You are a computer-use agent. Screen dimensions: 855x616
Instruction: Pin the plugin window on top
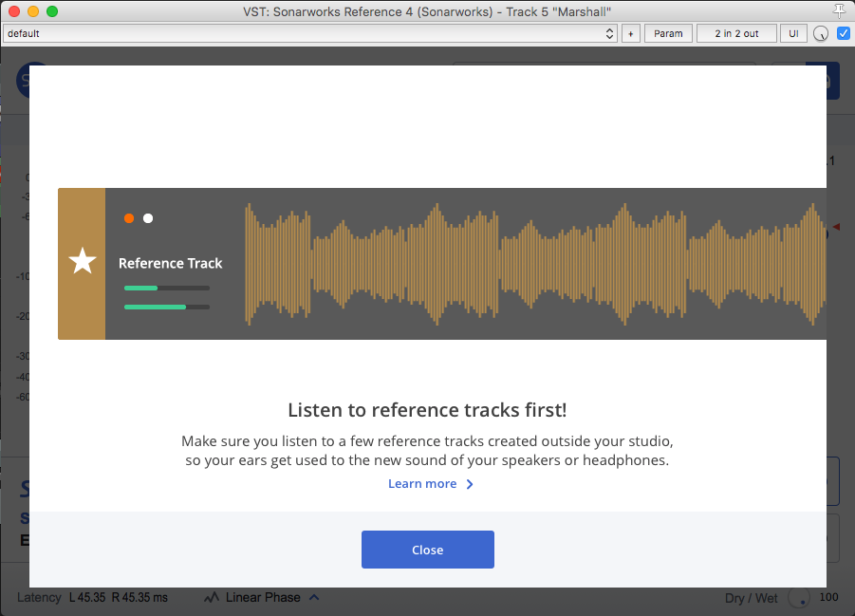tap(839, 10)
